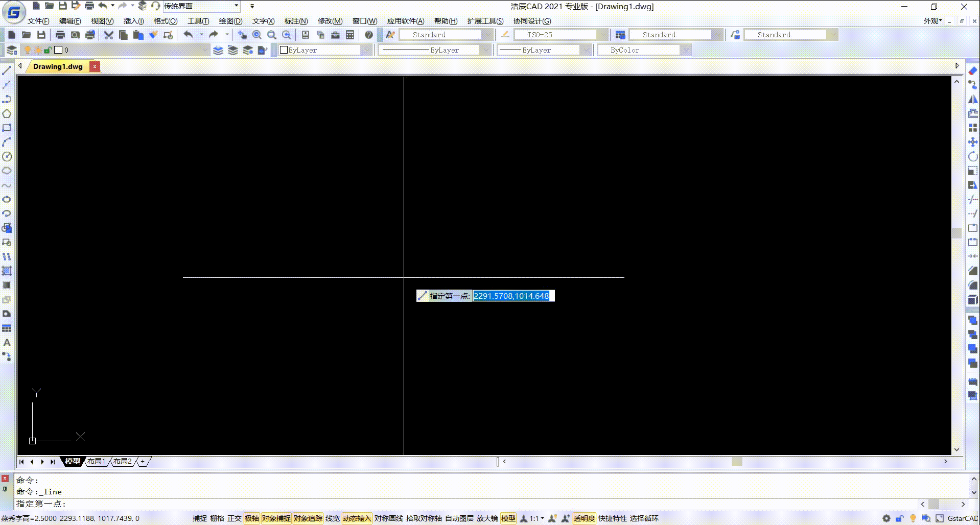The width and height of the screenshot is (980, 525).
Task: Select the Multiline Text tool (A)
Action: 7,343
